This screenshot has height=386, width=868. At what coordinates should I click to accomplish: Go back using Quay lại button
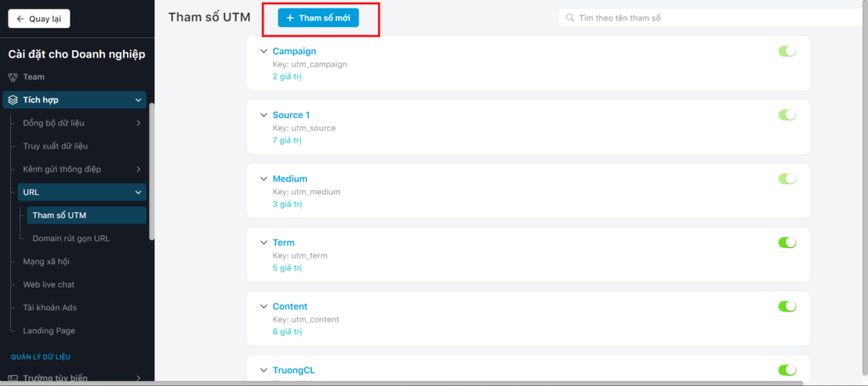pos(39,19)
